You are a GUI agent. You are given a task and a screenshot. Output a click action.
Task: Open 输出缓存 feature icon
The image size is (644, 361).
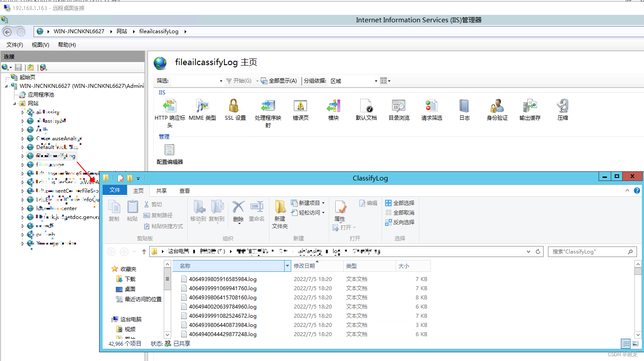point(530,106)
